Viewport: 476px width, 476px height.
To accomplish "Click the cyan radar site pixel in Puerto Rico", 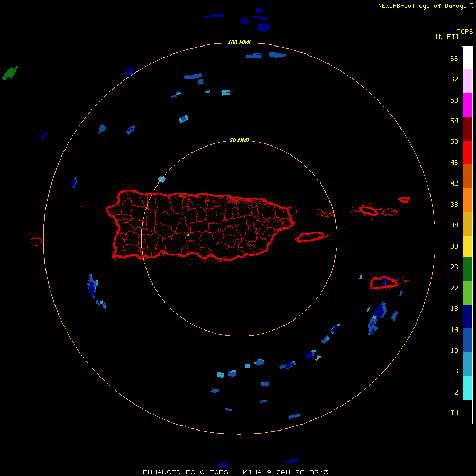I will coord(188,235).
